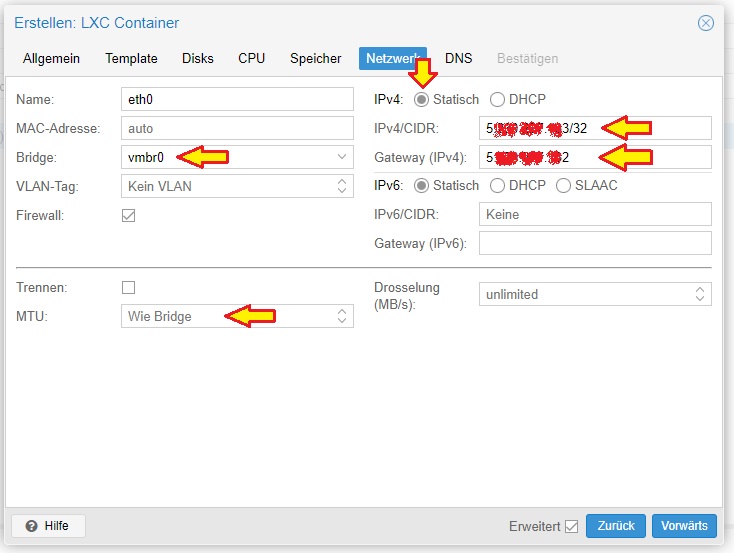Toggle the Erweitert checkbox
Image resolution: width=734 pixels, height=553 pixels.
571,526
